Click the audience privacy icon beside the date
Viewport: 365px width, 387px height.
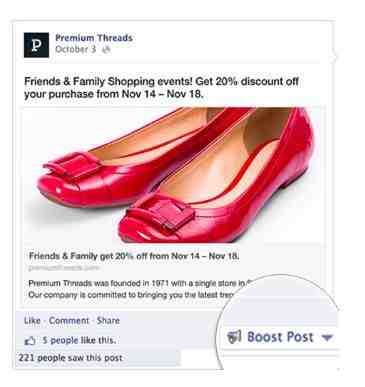click(x=106, y=50)
